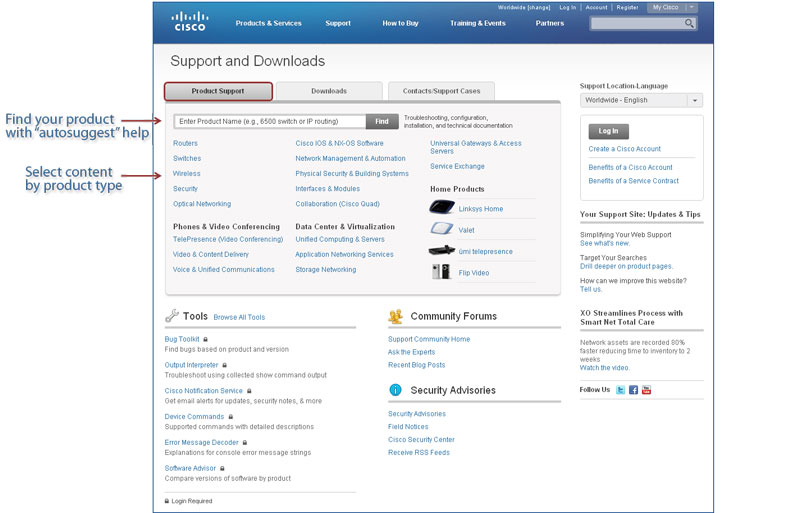Open the Worldwide - English language dropdown
The image size is (800, 513).
click(x=641, y=100)
